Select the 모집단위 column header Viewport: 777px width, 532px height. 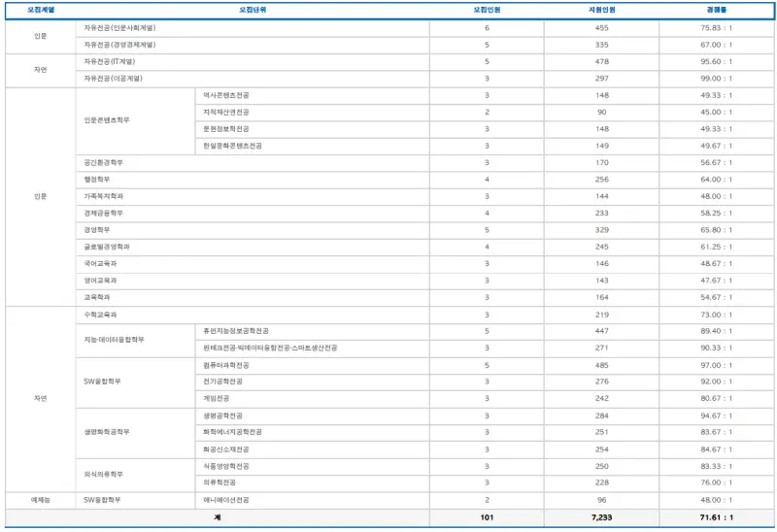point(253,10)
